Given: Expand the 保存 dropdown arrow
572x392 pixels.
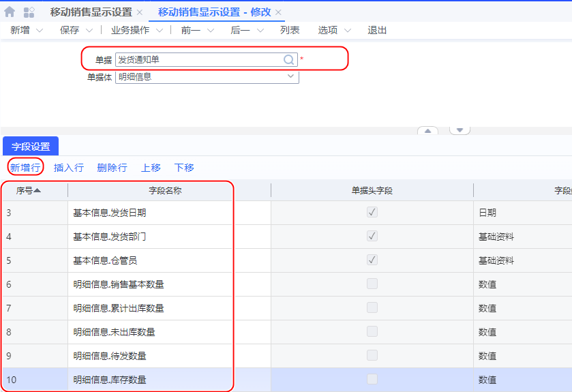Looking at the screenshot, I should click(92, 31).
